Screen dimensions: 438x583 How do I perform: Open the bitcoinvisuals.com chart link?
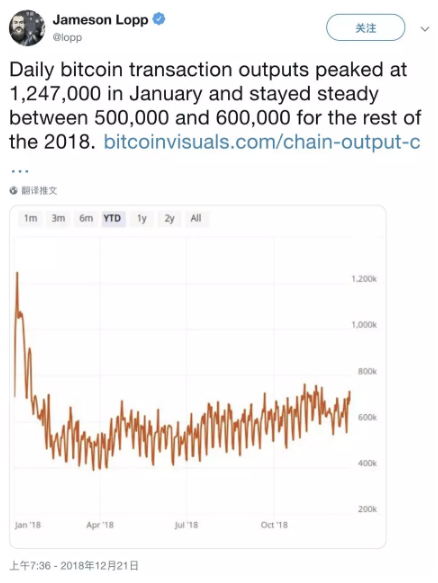262,142
